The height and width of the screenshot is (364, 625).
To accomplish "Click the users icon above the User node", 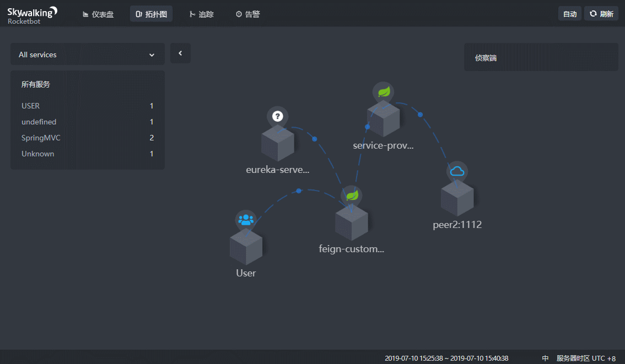I will point(246,220).
